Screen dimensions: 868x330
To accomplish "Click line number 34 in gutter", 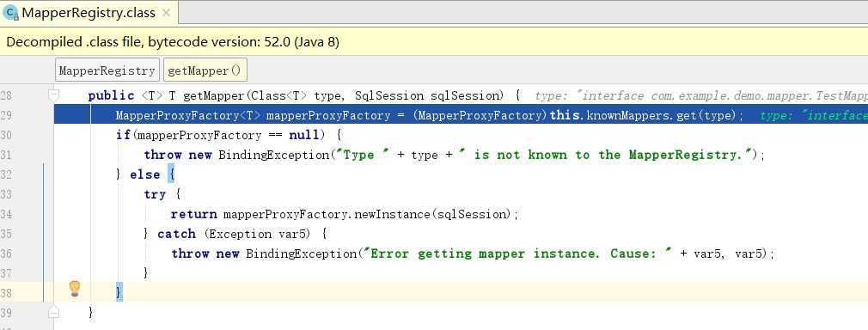I will click(x=7, y=214).
